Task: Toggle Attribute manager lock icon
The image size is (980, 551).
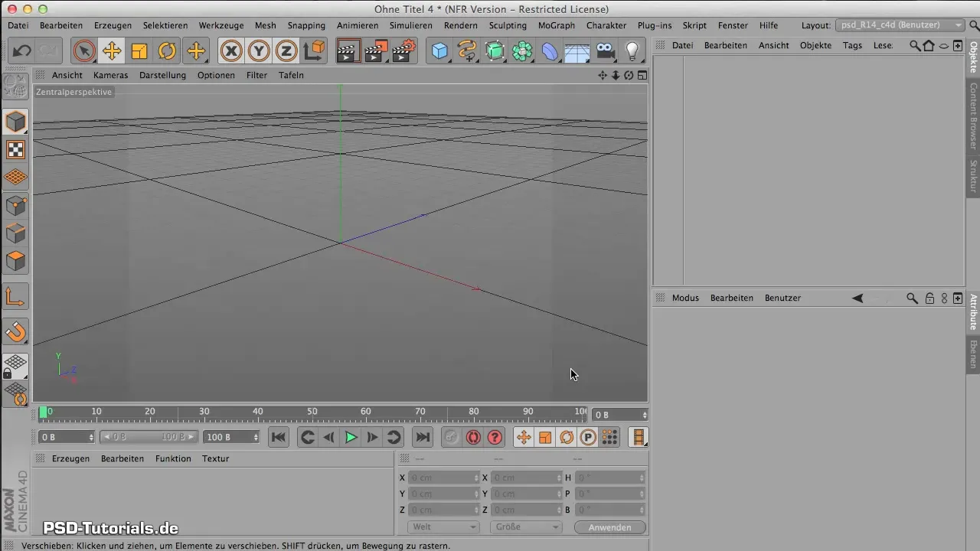Action: click(x=929, y=298)
